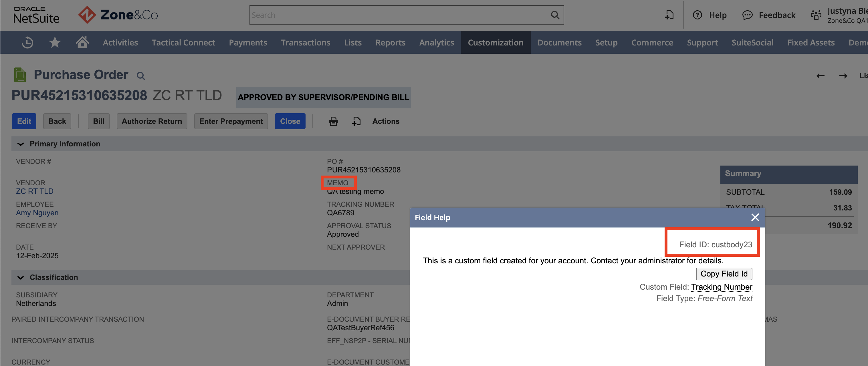The width and height of the screenshot is (868, 366).
Task: Click the Authorize Return button
Action: point(152,121)
